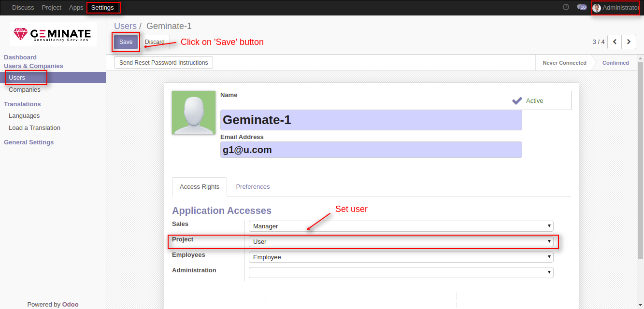Image resolution: width=644 pixels, height=309 pixels.
Task: Open the Project access dropdown
Action: (401, 241)
